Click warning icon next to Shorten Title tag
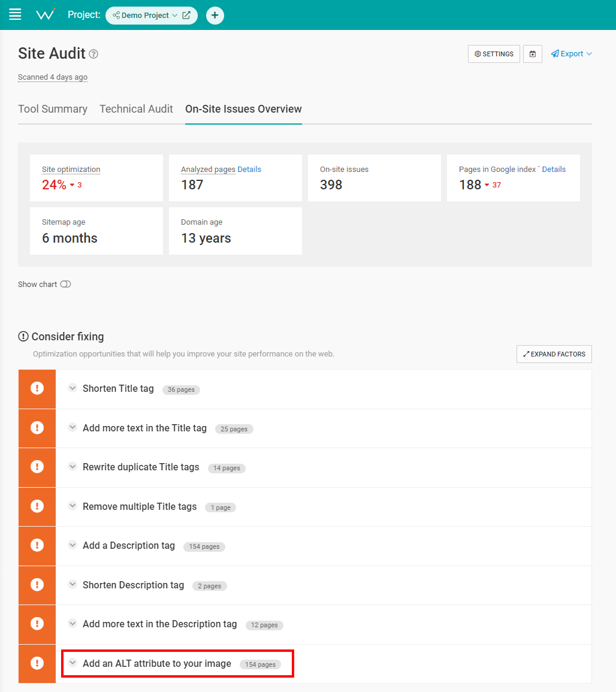 [37, 389]
